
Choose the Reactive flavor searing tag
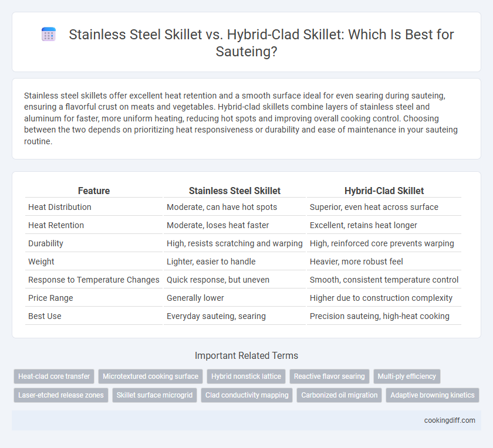click(329, 376)
